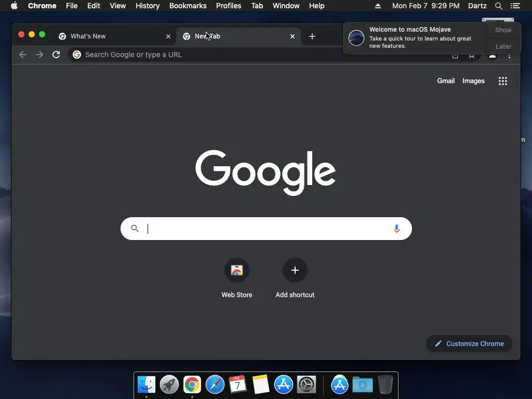Viewport: 532px width, 399px height.
Task: Launch Safari from the Dock
Action: click(215, 384)
